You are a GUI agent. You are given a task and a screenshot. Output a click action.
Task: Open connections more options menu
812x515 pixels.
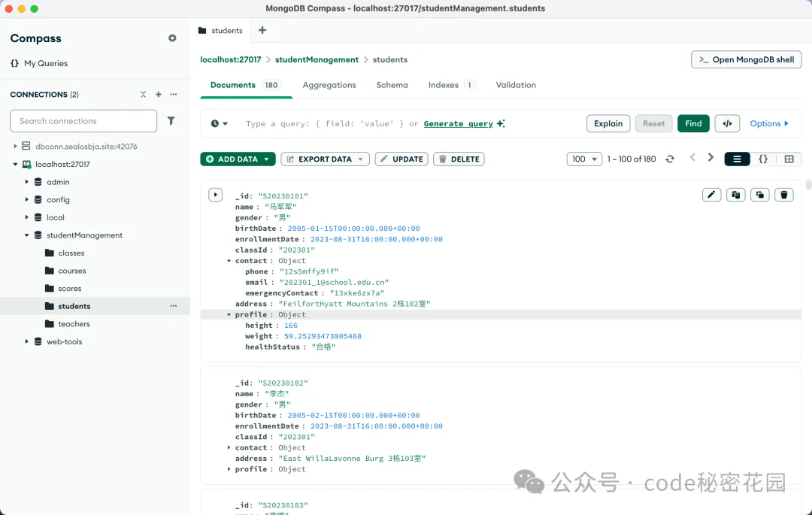pos(174,94)
